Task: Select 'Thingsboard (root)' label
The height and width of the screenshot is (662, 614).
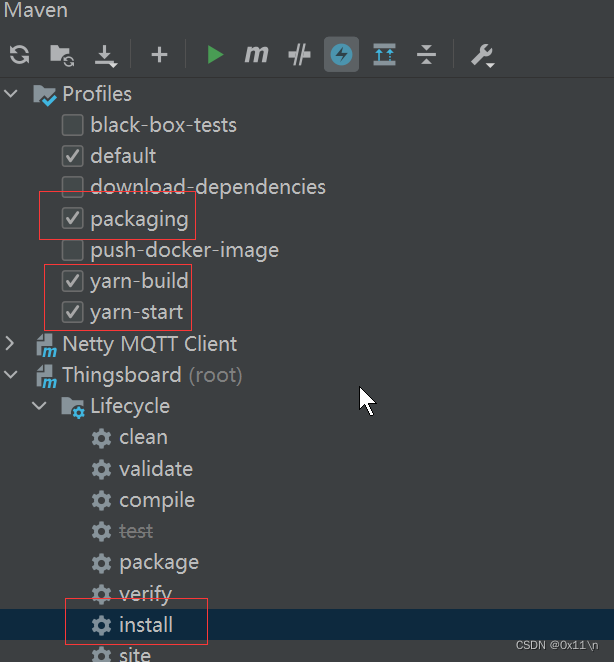Action: pos(152,375)
